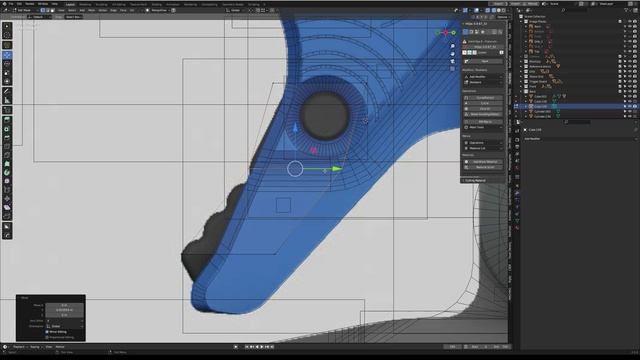The height and width of the screenshot is (360, 640).
Task: Open the File menu
Action: pyautogui.click(x=11, y=4)
